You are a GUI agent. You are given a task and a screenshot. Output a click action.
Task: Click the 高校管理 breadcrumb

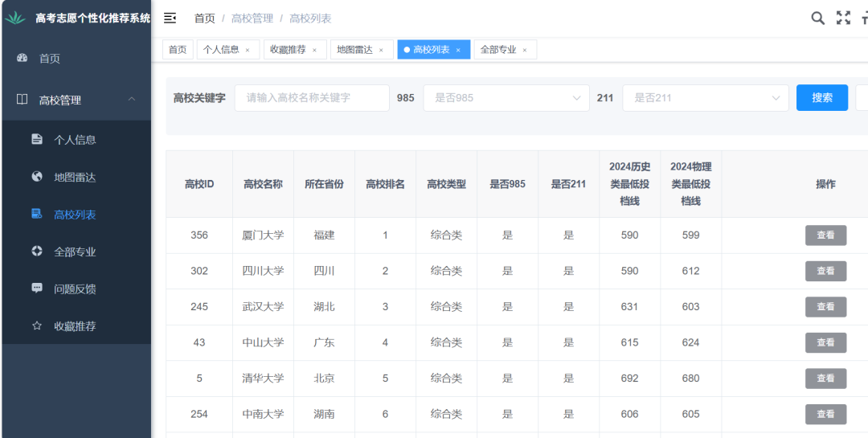click(252, 18)
